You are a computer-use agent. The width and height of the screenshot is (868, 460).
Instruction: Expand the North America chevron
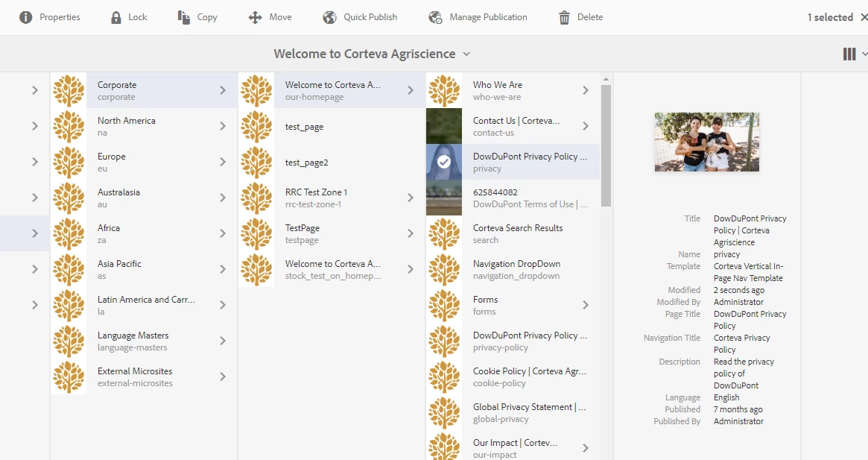[x=223, y=126]
